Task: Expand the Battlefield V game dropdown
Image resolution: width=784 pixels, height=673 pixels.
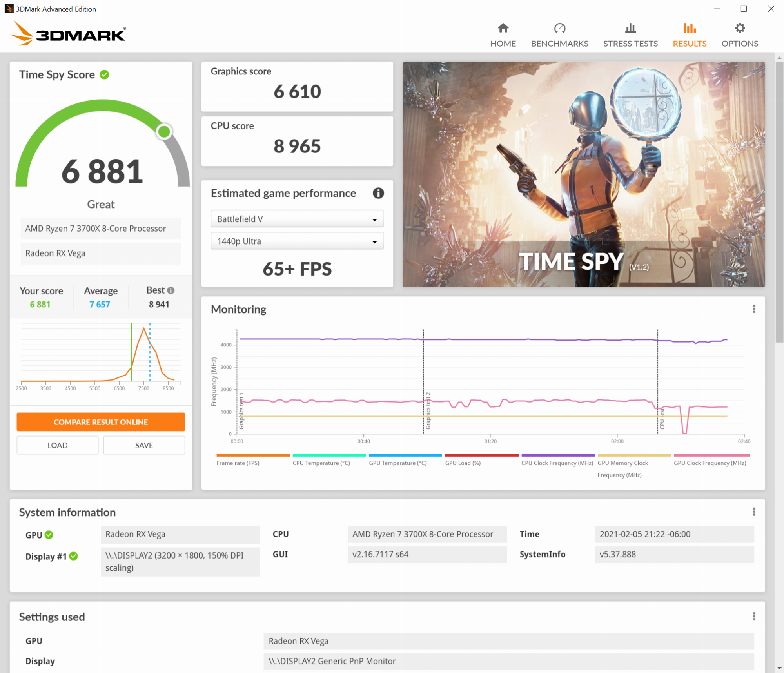Action: click(297, 219)
